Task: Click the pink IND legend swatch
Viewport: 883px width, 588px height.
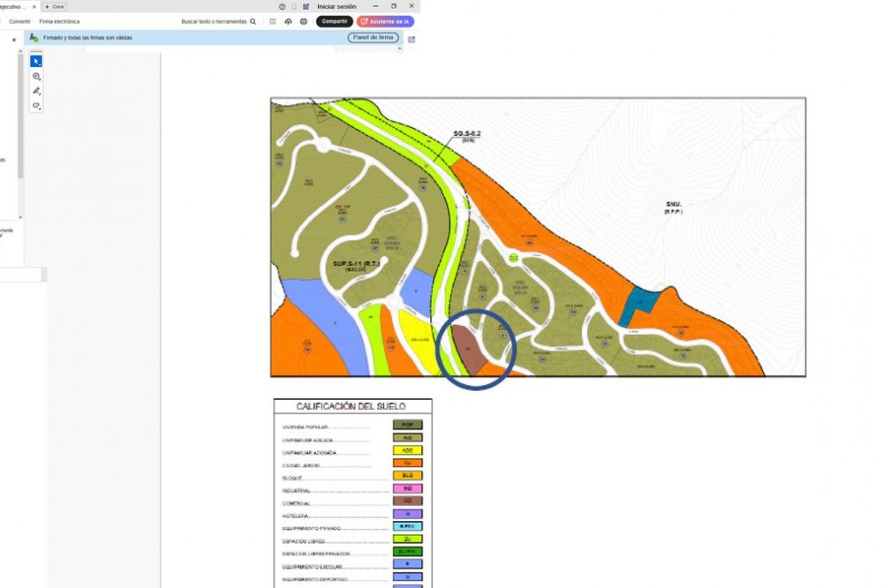Action: (408, 488)
